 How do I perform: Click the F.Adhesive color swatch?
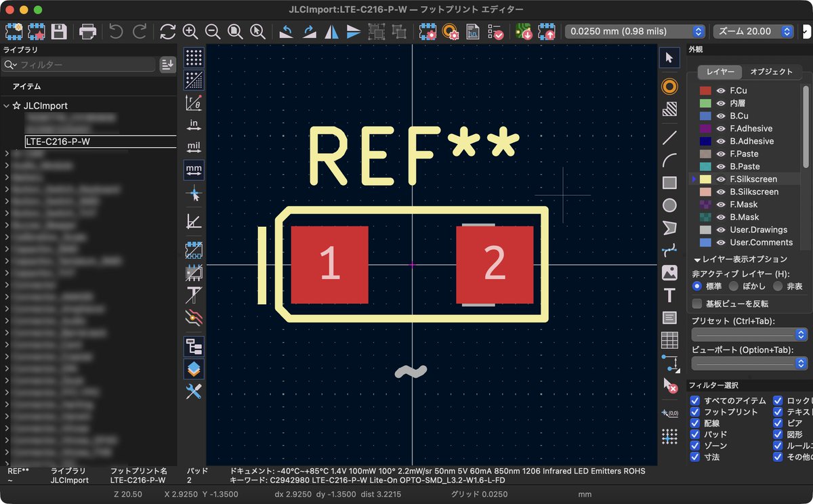pos(705,129)
